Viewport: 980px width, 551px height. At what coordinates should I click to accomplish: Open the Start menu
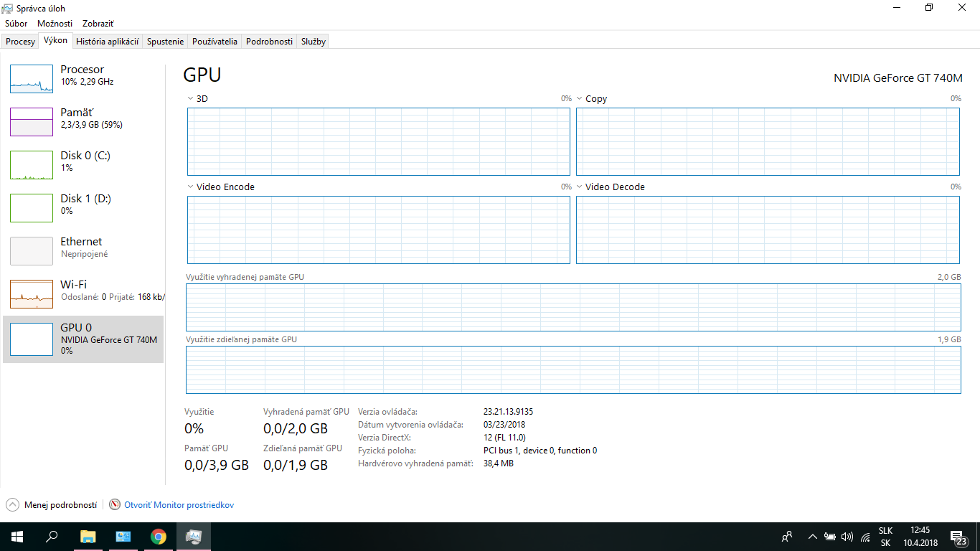pyautogui.click(x=16, y=536)
